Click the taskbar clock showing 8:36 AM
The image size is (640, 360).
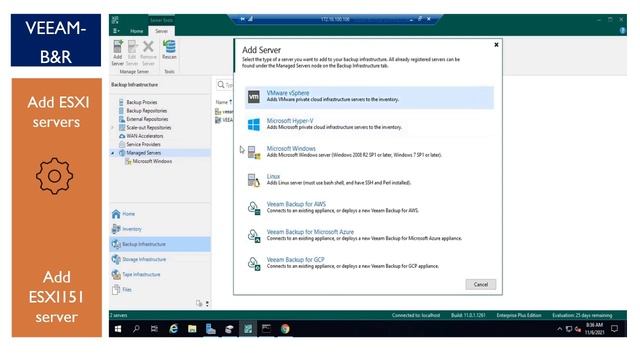(594, 329)
